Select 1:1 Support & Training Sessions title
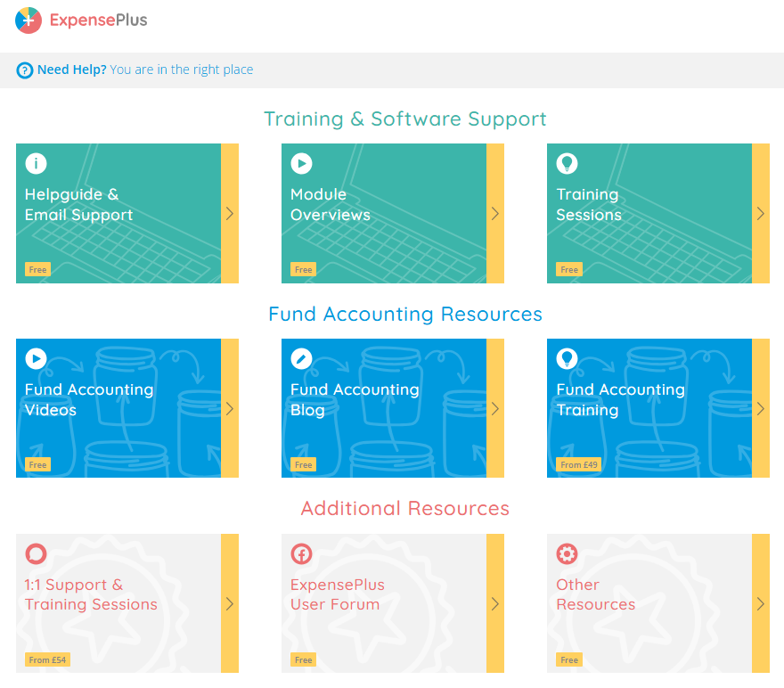 tap(91, 594)
